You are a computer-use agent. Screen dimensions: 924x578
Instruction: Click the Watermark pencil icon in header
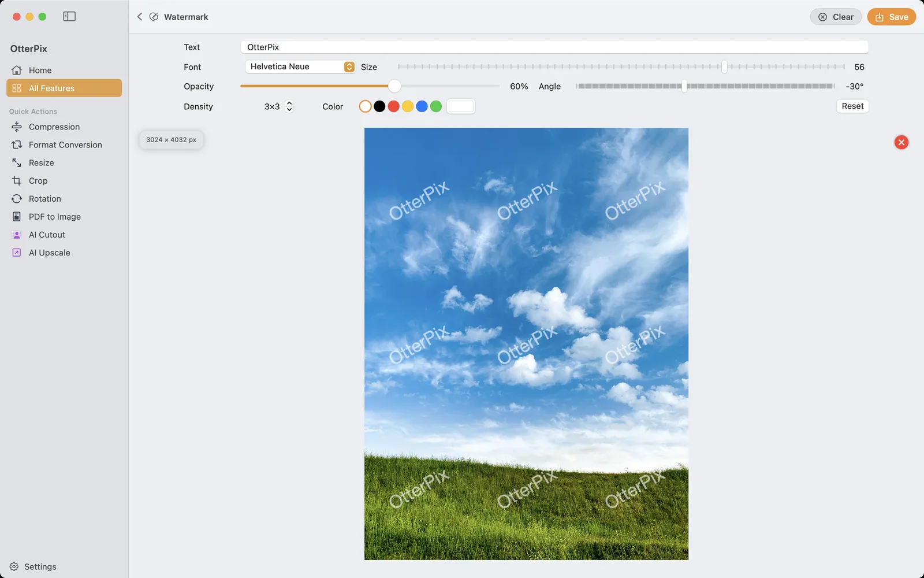click(x=154, y=17)
